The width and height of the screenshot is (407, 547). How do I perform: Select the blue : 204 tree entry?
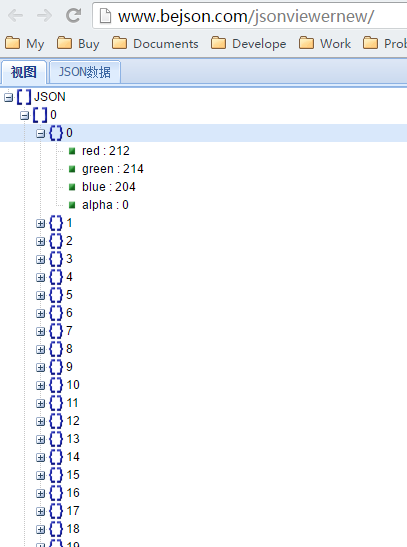click(108, 187)
